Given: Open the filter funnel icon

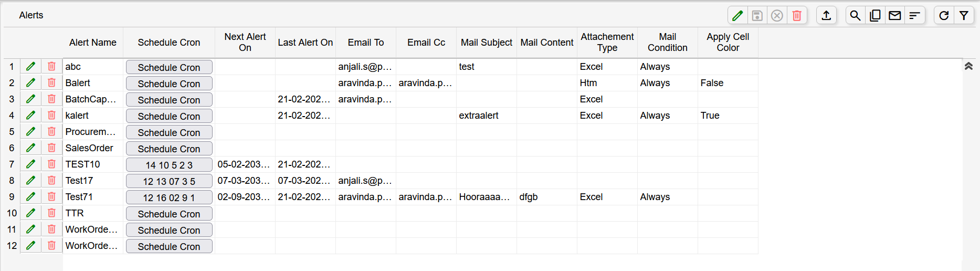Looking at the screenshot, I should 964,16.
